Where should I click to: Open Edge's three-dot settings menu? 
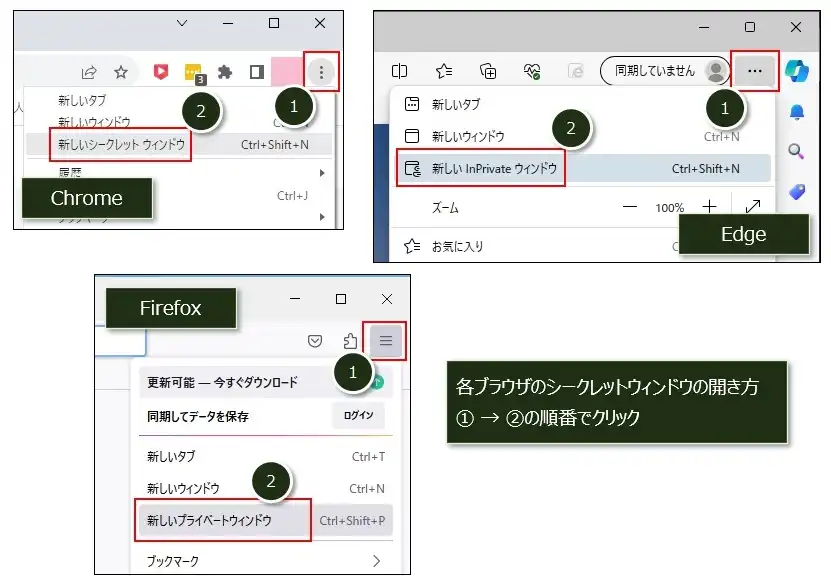pos(755,71)
